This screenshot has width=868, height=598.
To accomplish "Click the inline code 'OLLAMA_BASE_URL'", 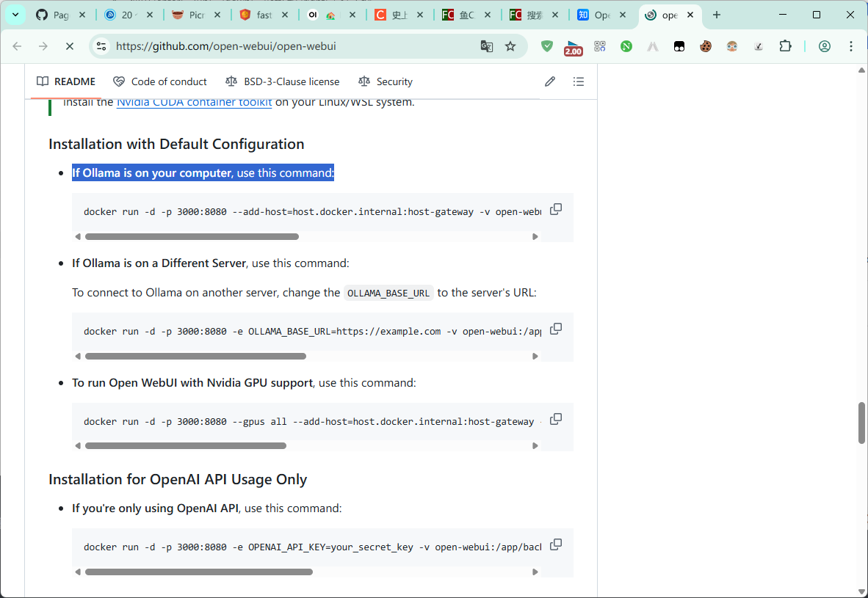I will point(388,293).
